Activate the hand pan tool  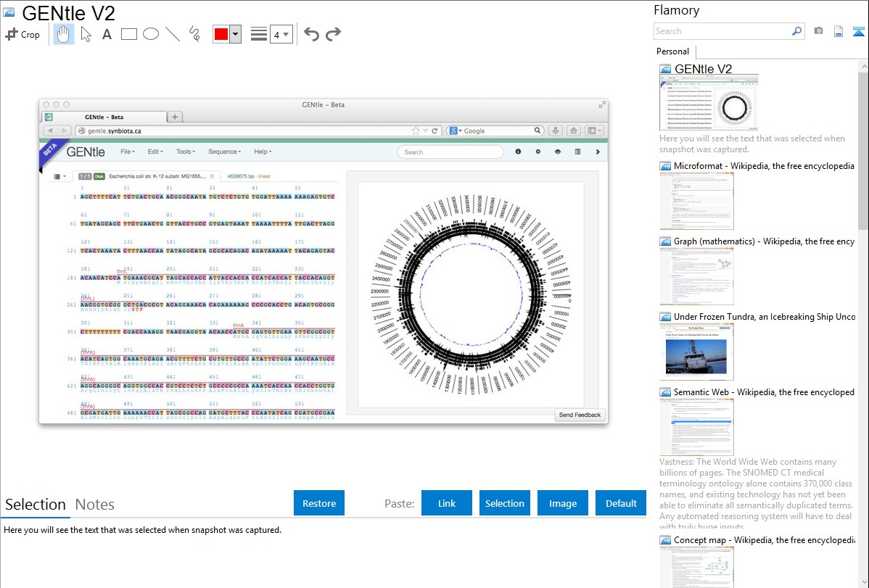tap(63, 34)
